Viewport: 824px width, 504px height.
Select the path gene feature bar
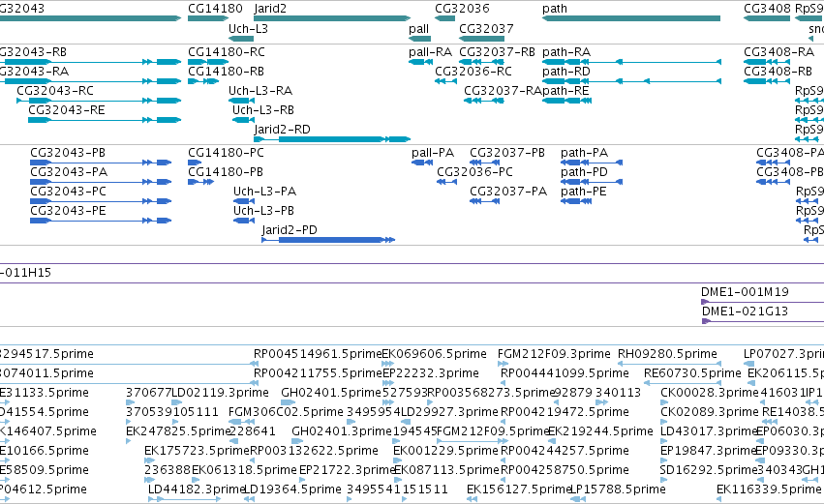coord(631,19)
